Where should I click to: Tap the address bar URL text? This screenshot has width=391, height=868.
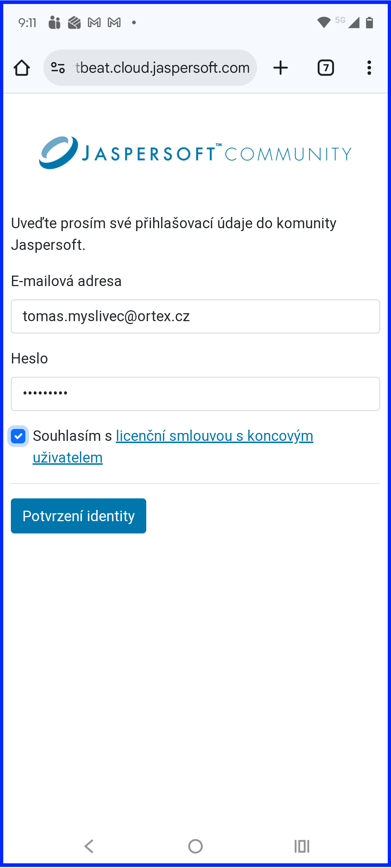pos(163,68)
